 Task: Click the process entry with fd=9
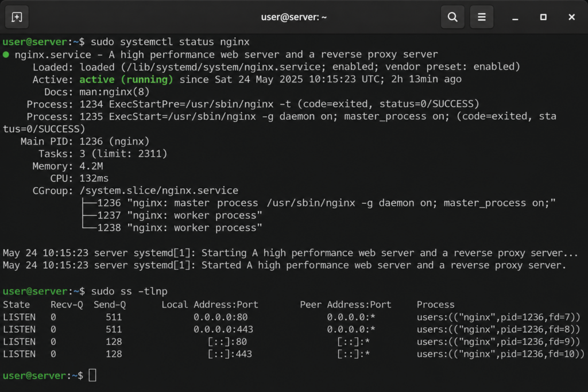pyautogui.click(x=498, y=342)
